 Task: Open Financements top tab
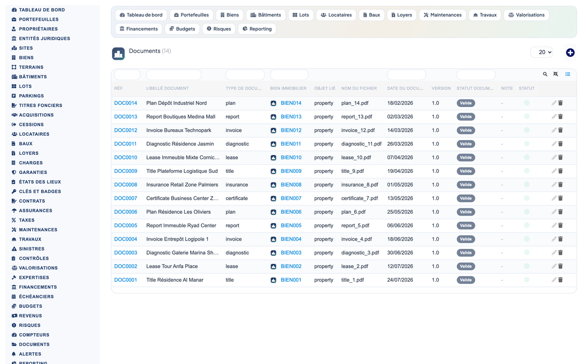click(139, 29)
